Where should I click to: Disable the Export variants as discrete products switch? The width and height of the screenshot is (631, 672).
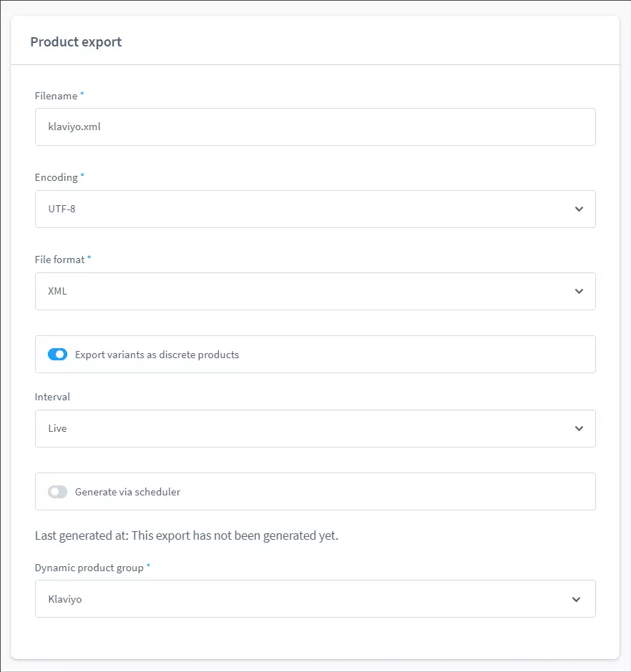(57, 355)
